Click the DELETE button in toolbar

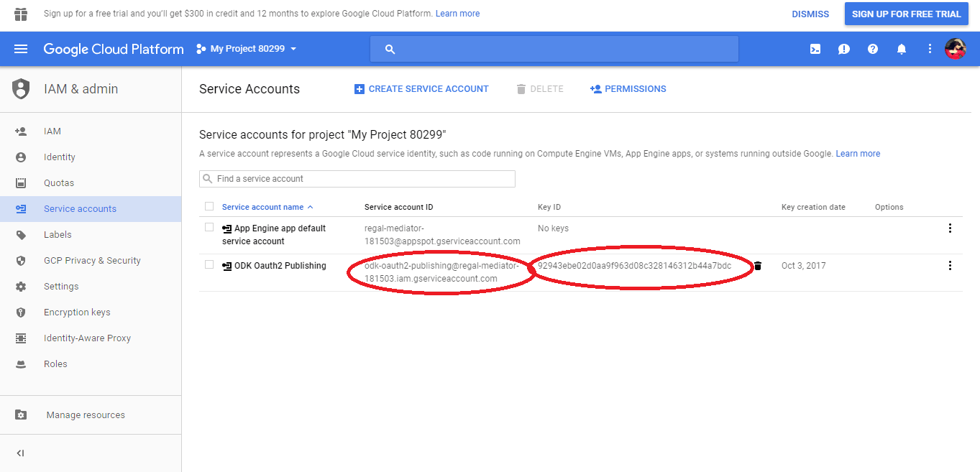pos(540,89)
